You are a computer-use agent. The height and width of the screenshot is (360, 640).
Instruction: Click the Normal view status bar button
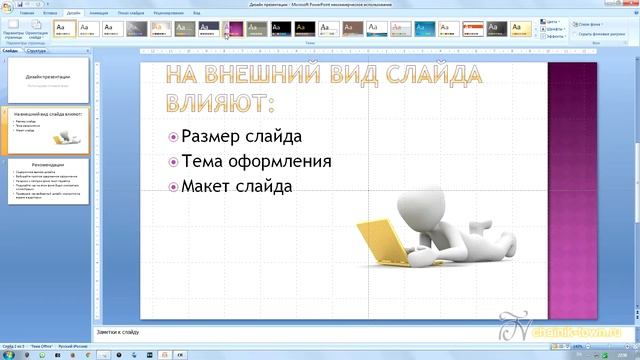pos(554,347)
